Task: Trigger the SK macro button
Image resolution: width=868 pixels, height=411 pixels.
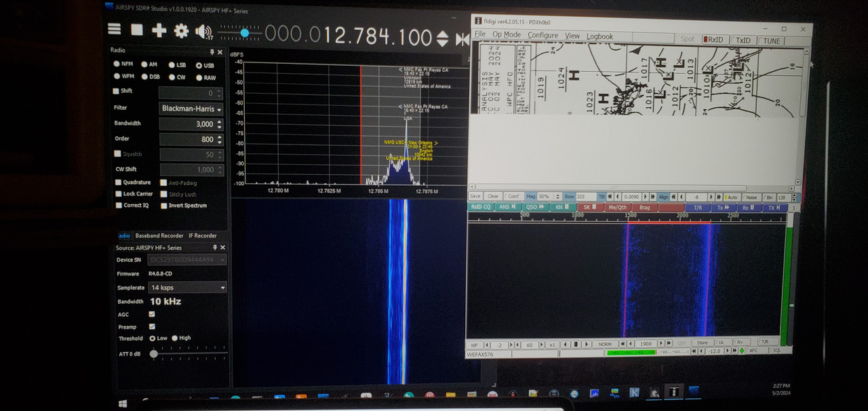Action: [x=589, y=207]
